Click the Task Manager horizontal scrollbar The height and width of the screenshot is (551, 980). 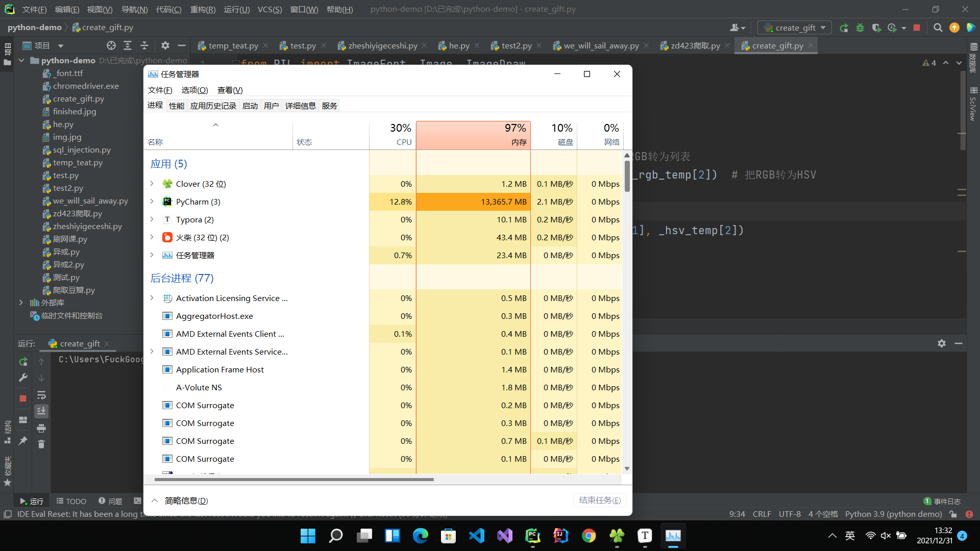point(294,480)
